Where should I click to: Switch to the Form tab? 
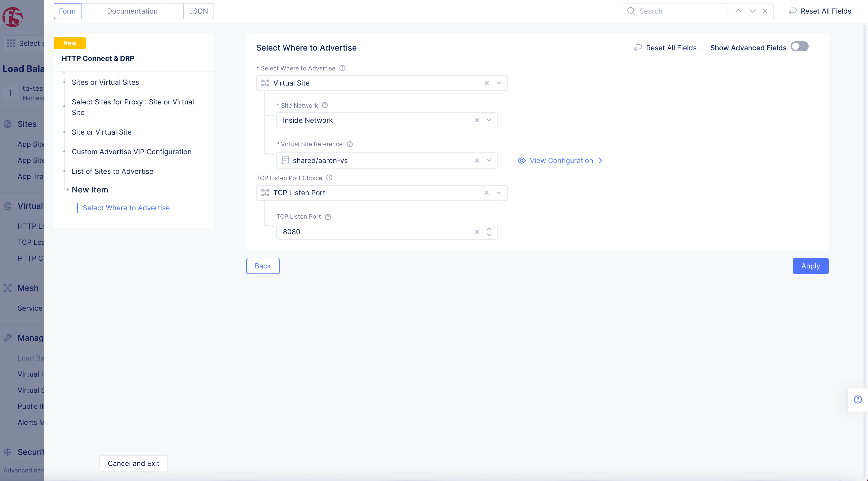(67, 11)
